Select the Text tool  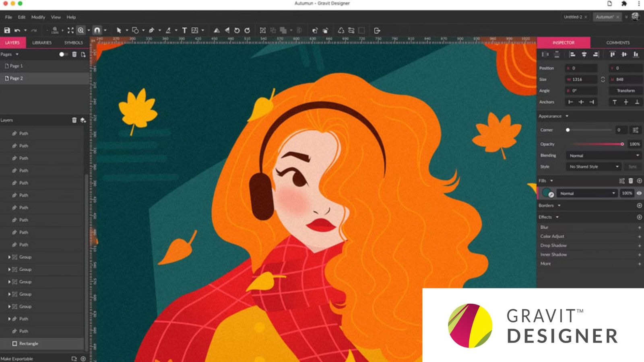click(184, 29)
